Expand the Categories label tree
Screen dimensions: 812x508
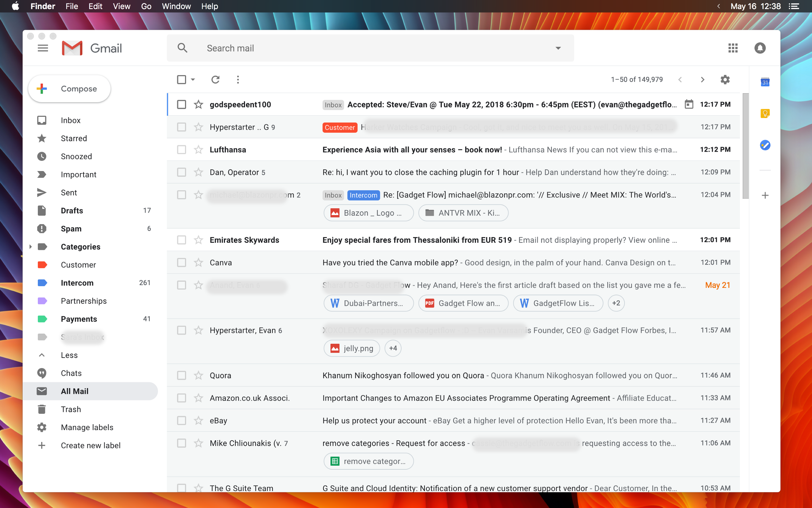[30, 247]
